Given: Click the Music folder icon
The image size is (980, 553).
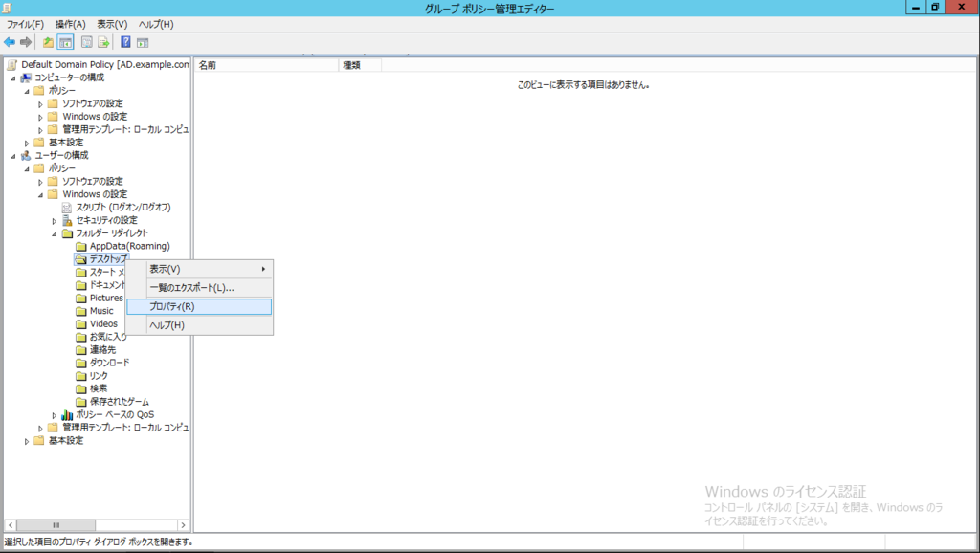Looking at the screenshot, I should (x=80, y=311).
